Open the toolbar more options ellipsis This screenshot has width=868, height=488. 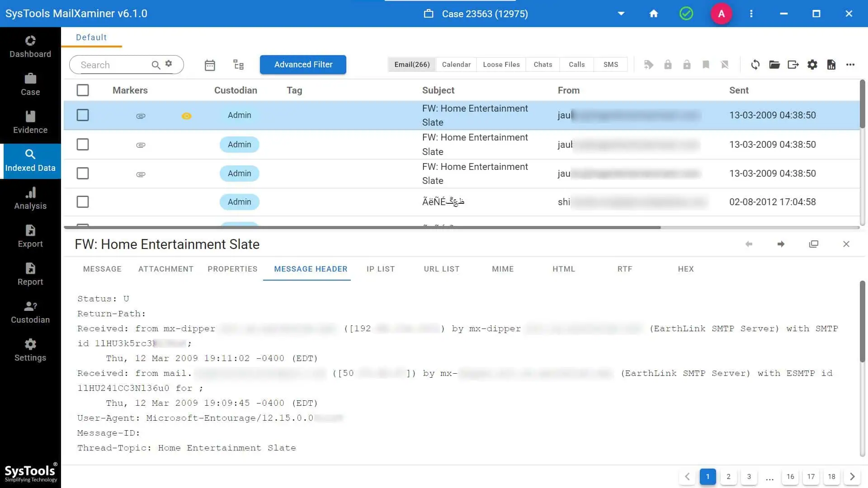point(850,65)
